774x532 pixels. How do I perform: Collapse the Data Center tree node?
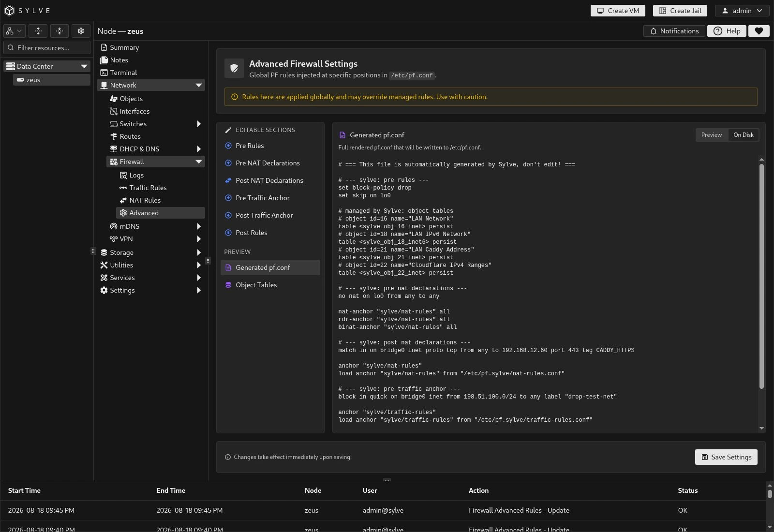click(84, 66)
